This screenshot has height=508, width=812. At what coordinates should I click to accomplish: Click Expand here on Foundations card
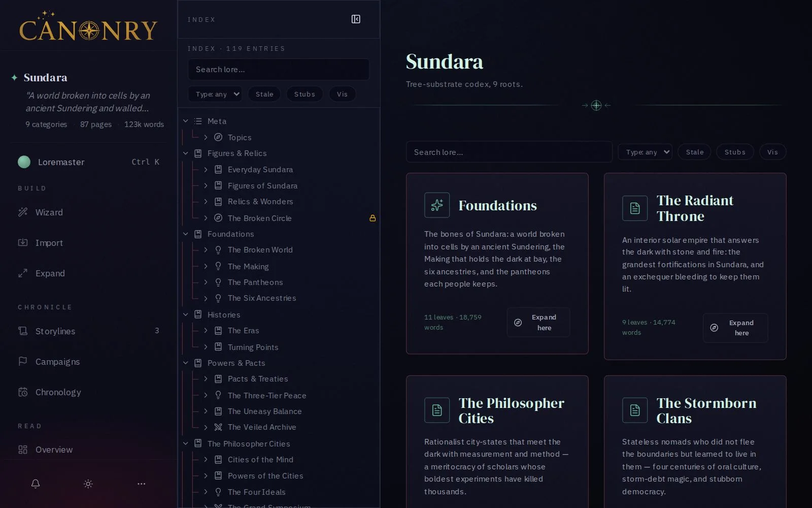click(x=538, y=322)
